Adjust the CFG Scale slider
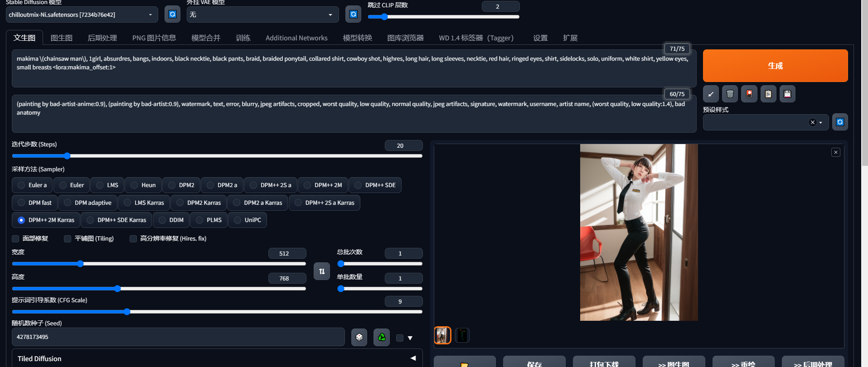The width and height of the screenshot is (868, 367). [x=217, y=312]
